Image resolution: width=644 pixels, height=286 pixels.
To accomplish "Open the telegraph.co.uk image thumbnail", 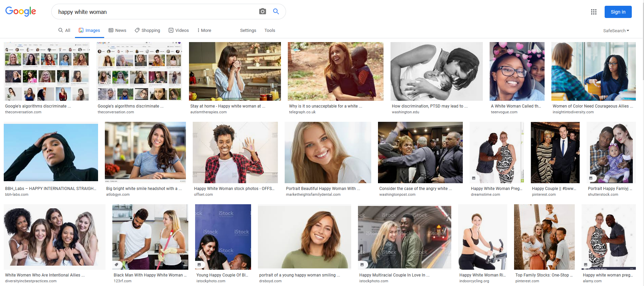I will (x=336, y=71).
